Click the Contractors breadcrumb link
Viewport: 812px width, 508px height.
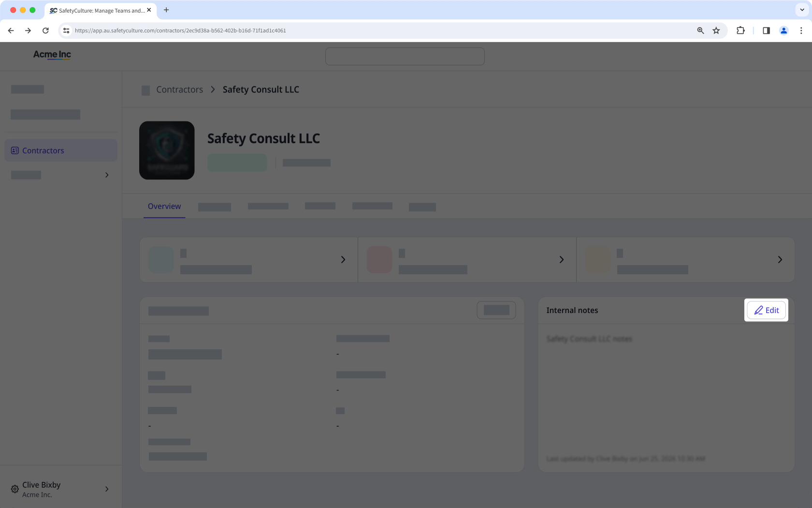click(x=179, y=90)
